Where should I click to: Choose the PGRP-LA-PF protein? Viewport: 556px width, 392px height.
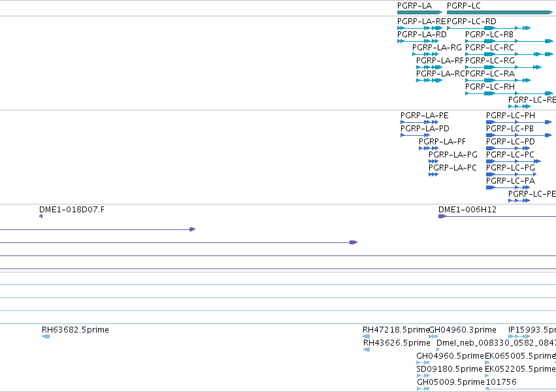tap(429, 148)
